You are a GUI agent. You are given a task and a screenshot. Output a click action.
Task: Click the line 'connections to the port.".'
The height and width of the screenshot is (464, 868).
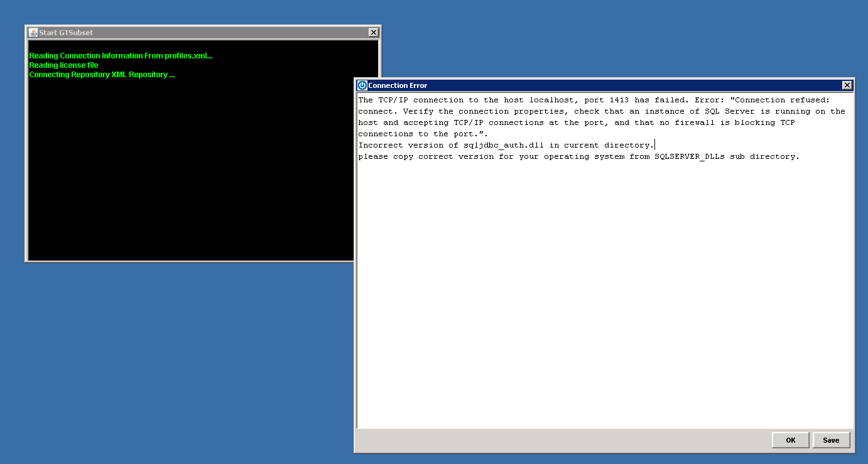point(423,134)
